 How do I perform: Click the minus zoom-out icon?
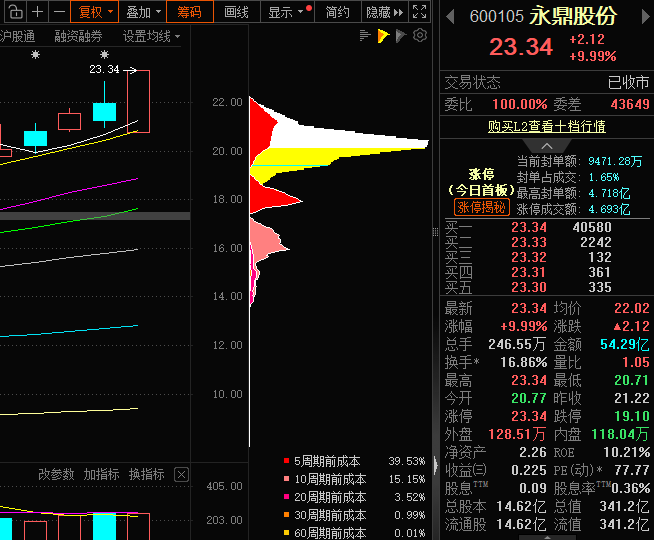[x=59, y=12]
